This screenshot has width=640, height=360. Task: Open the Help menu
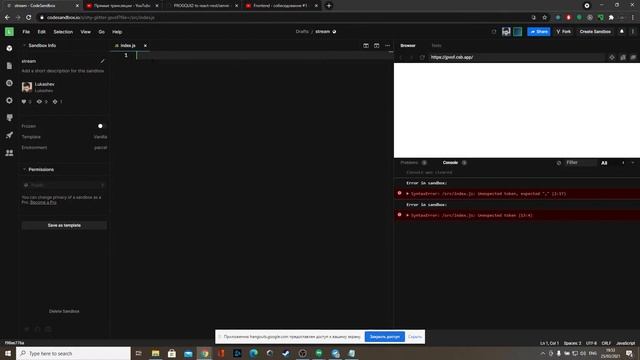[117, 32]
